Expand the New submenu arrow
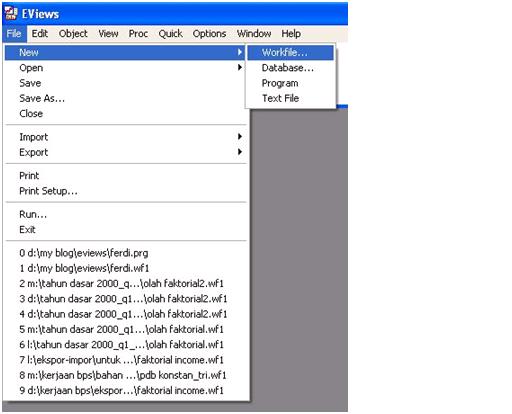Viewport: 512px width, 414px height. click(x=240, y=52)
